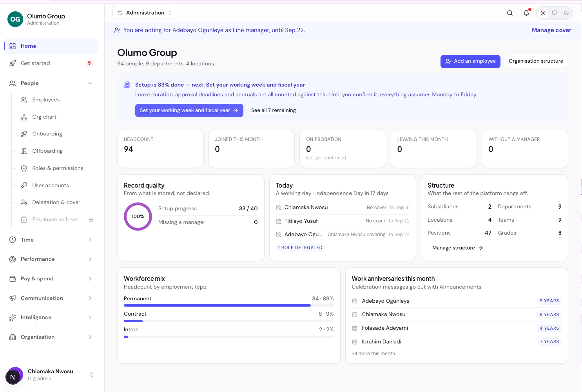Expand Pay & spend section
Image resolution: width=582 pixels, height=392 pixels.
pos(51,279)
